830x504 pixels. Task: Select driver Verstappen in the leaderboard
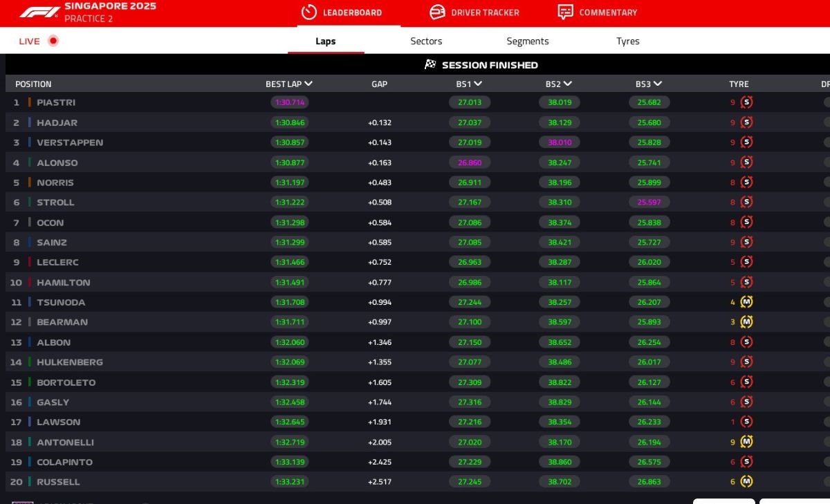pos(70,142)
